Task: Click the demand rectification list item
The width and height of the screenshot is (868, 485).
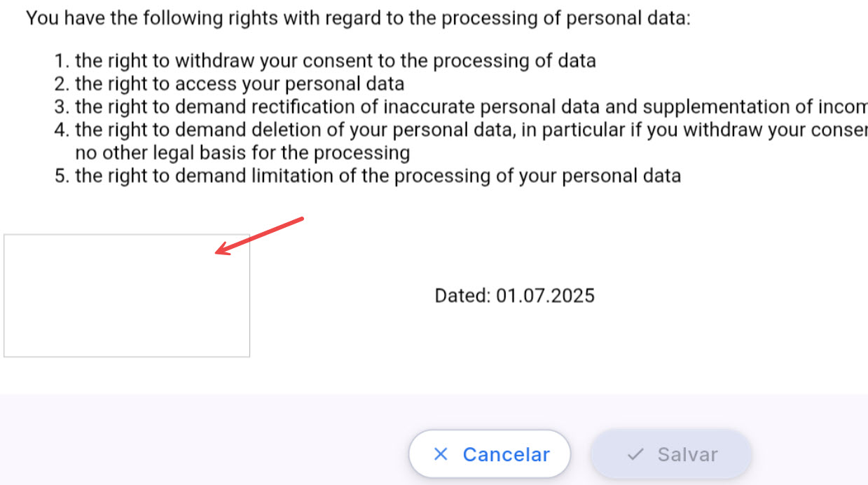Action: tap(469, 107)
